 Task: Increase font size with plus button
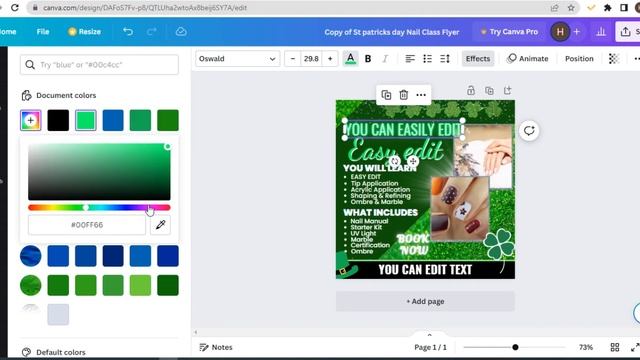pyautogui.click(x=330, y=59)
